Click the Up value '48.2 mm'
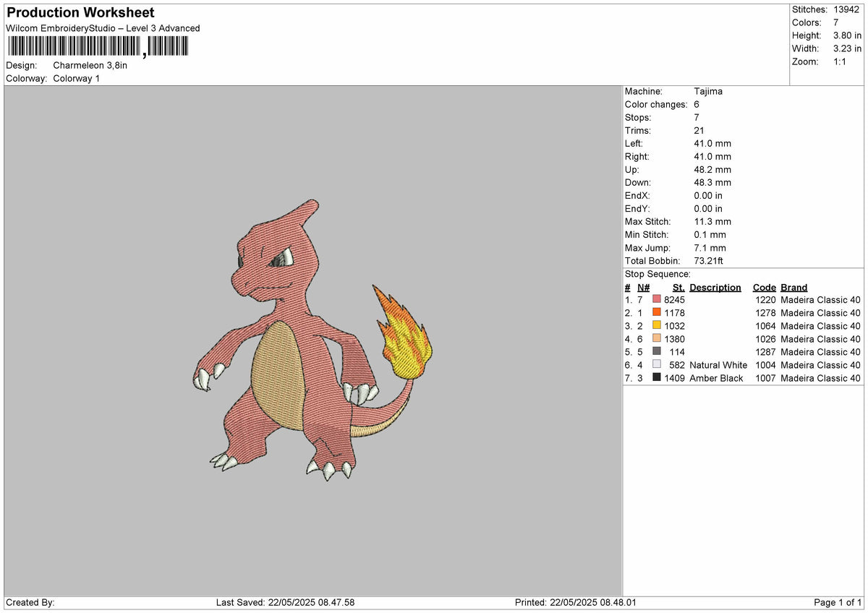 click(x=712, y=169)
